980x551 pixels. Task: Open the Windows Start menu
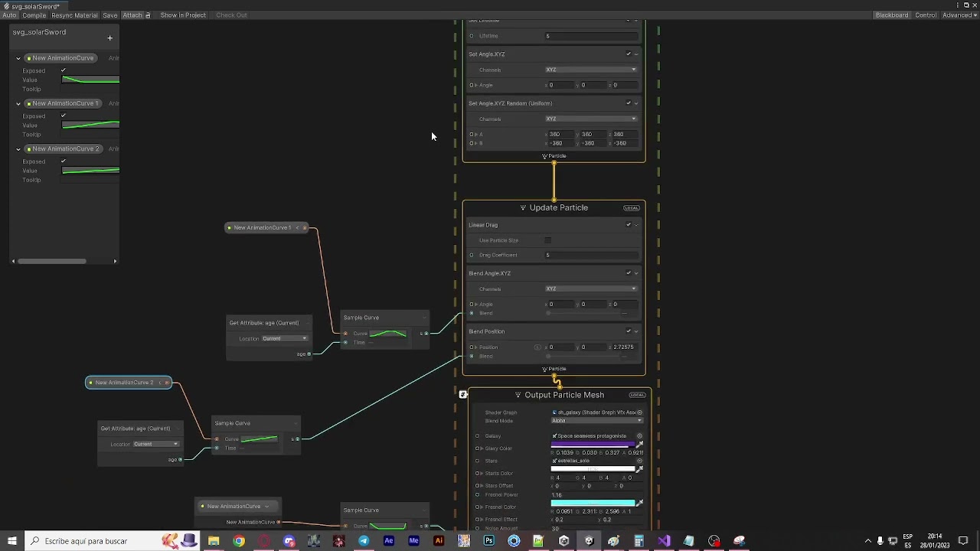point(12,541)
